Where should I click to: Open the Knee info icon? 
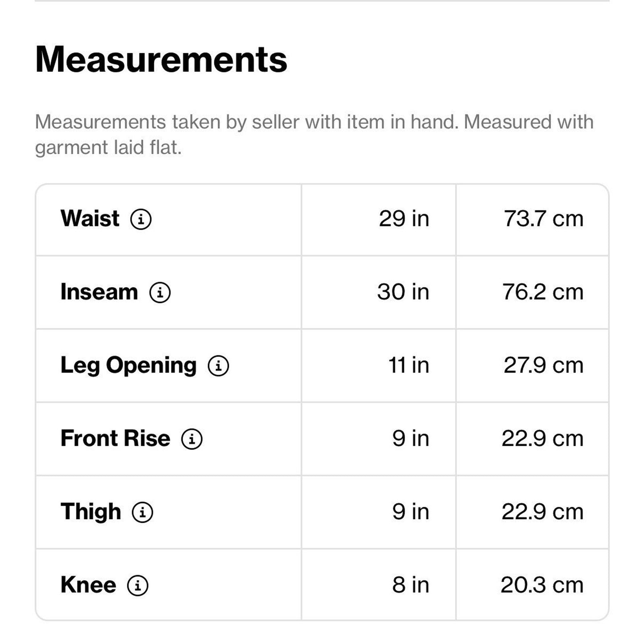coord(138,585)
